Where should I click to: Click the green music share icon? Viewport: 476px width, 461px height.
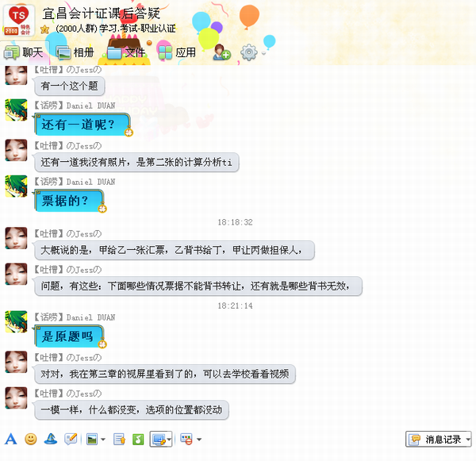(138, 439)
